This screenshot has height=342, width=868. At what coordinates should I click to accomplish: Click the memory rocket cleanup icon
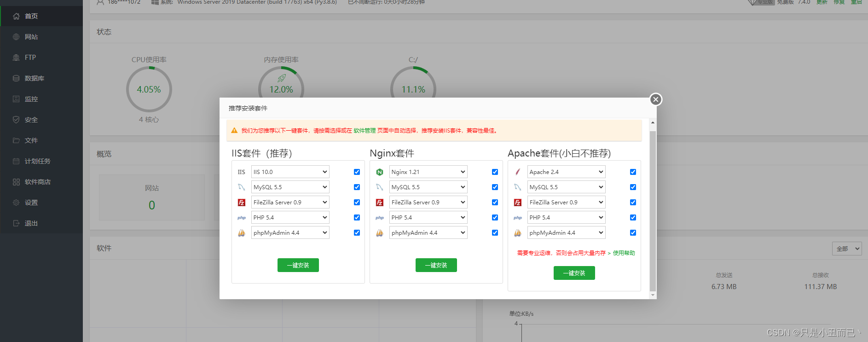[282, 78]
